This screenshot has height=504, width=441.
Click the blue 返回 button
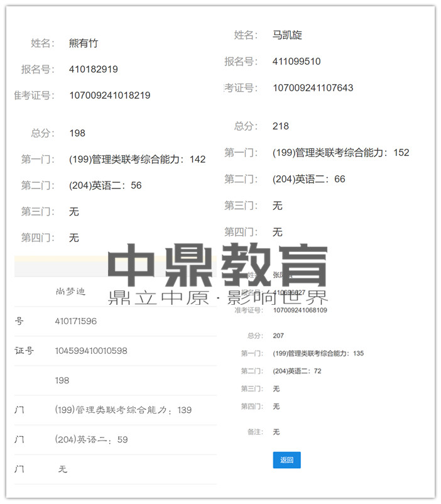pyautogui.click(x=286, y=459)
